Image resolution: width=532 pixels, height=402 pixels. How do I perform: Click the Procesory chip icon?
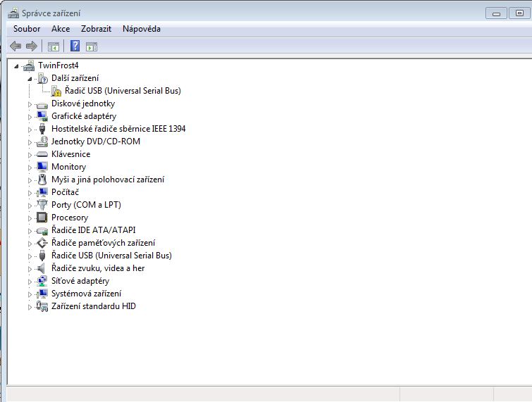pyautogui.click(x=42, y=218)
